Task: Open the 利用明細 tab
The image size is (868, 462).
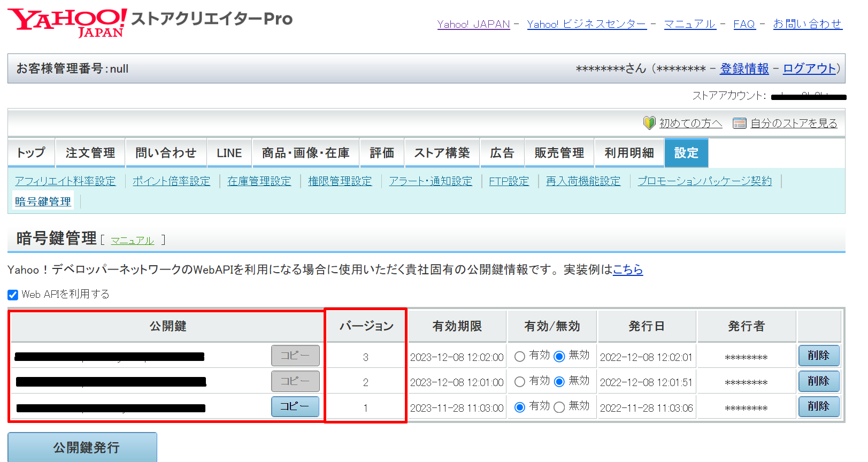Action: (x=629, y=153)
